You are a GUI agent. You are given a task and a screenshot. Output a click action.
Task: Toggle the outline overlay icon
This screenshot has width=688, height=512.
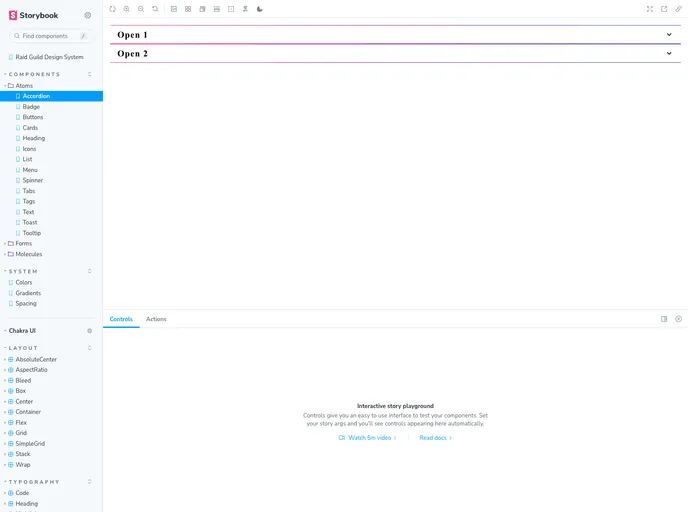[231, 9]
